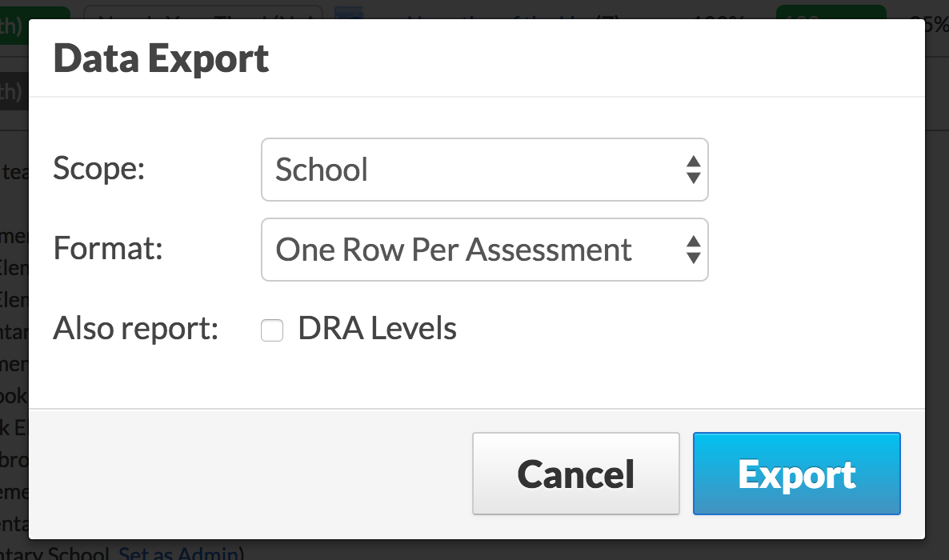Click the DRA Levels label text

pyautogui.click(x=377, y=329)
